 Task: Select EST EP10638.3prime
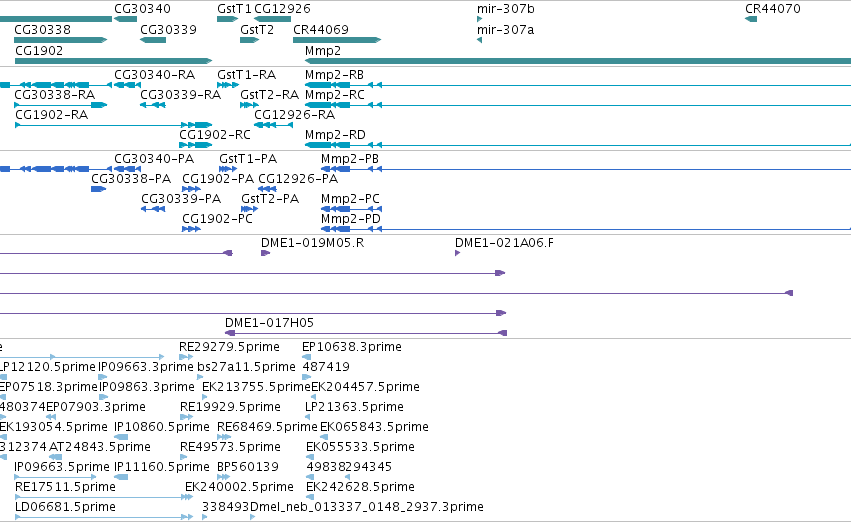pyautogui.click(x=352, y=347)
